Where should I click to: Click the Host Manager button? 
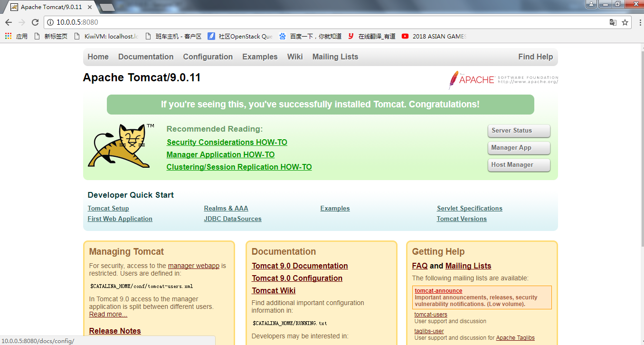[519, 165]
